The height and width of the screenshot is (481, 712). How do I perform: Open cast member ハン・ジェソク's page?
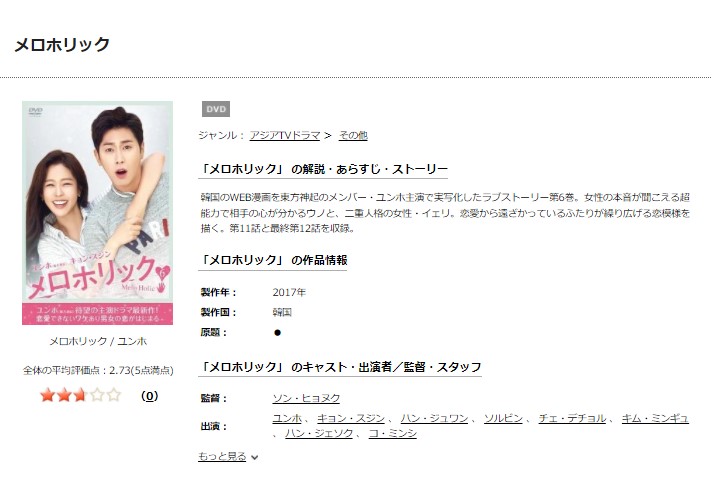(319, 434)
